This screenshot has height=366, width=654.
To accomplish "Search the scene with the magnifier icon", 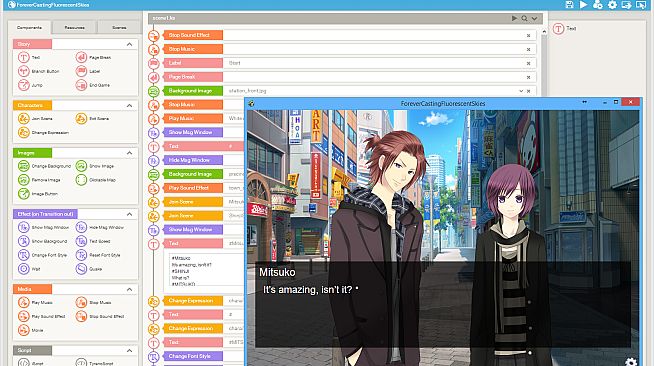I will (x=524, y=18).
